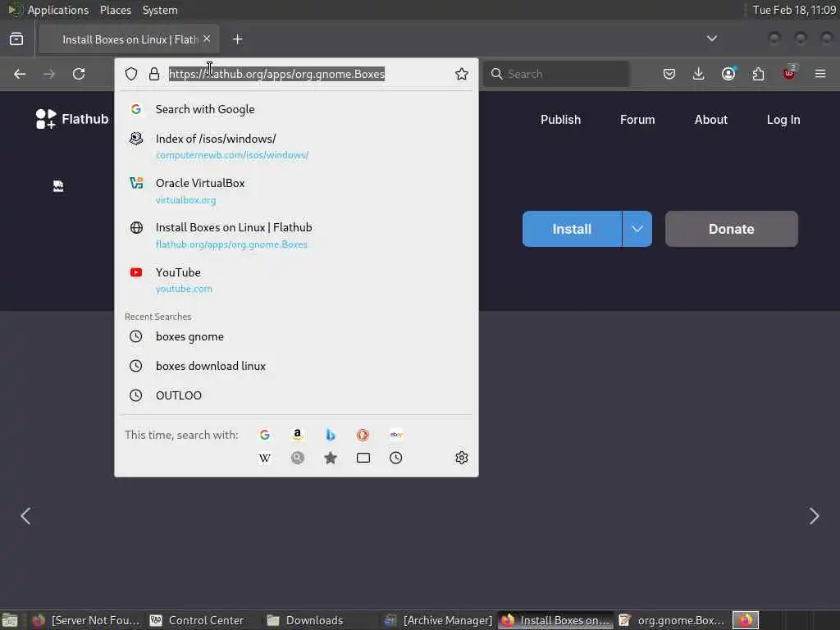840x630 pixels.
Task: Close the Install Boxes on Linux tab
Action: pyautogui.click(x=207, y=39)
